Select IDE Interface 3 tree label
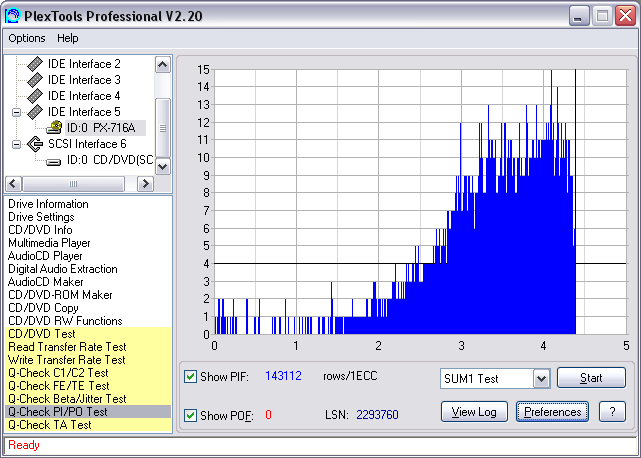The width and height of the screenshot is (641, 458). tap(84, 80)
